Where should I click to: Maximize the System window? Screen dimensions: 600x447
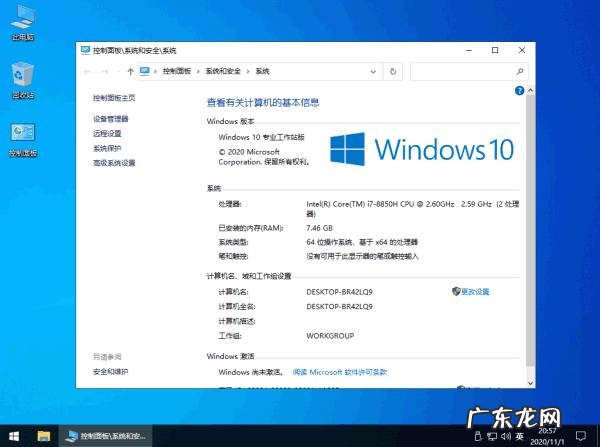pos(495,50)
